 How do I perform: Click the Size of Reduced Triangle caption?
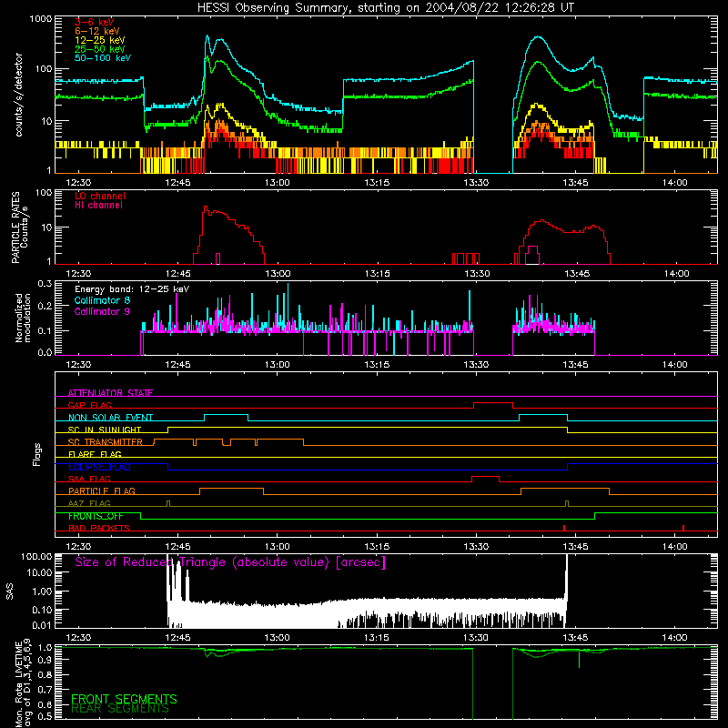230,562
